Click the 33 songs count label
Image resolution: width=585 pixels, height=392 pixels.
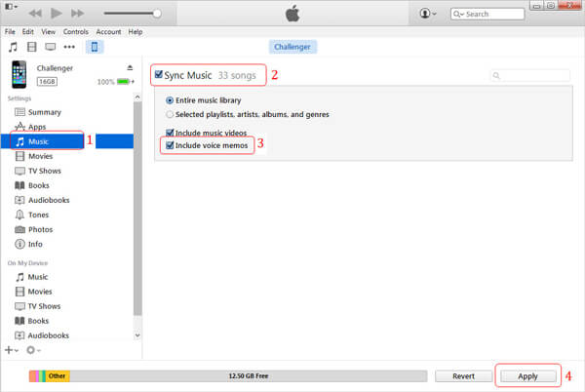(x=237, y=75)
